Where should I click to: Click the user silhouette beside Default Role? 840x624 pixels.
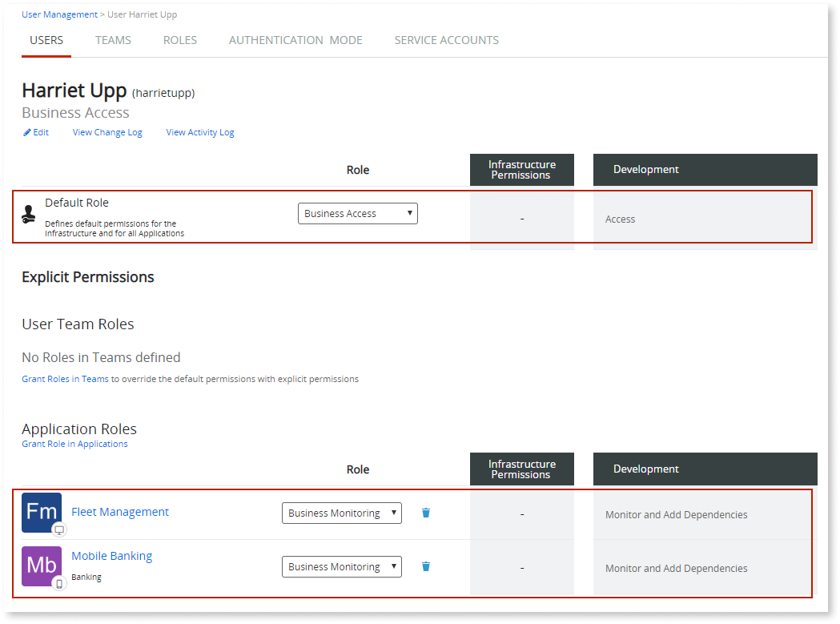pyautogui.click(x=30, y=213)
